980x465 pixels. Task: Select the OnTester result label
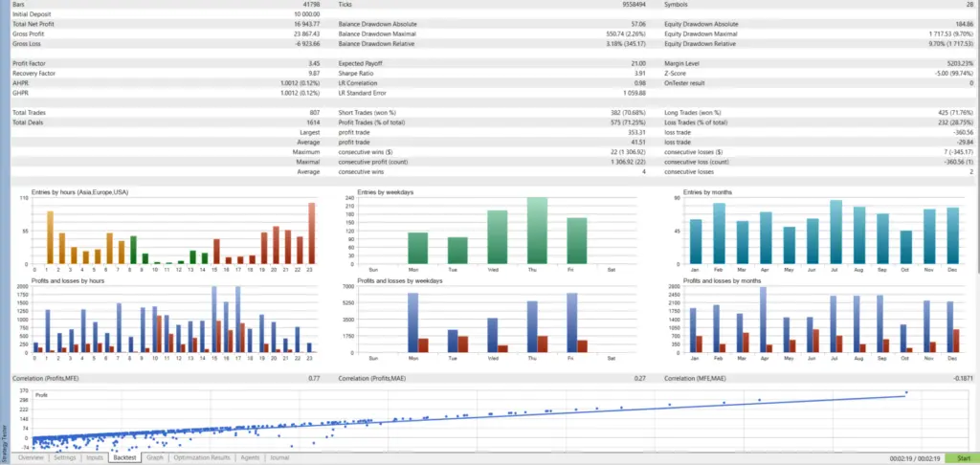(684, 83)
